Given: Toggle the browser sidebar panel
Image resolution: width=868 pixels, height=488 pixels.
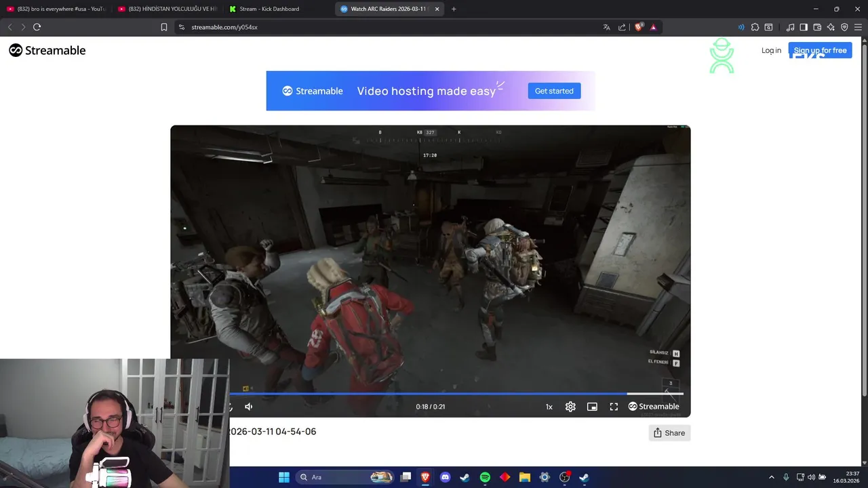Looking at the screenshot, I should click(804, 27).
